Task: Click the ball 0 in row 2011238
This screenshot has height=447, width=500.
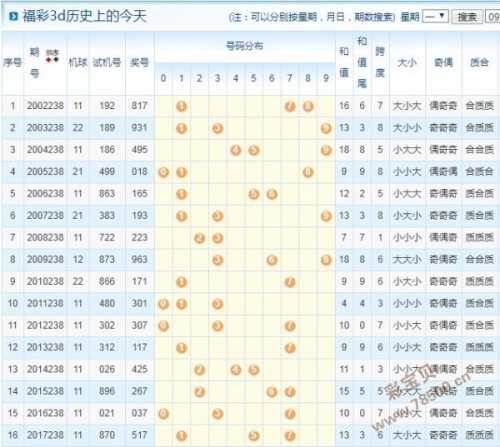Action: (x=163, y=304)
